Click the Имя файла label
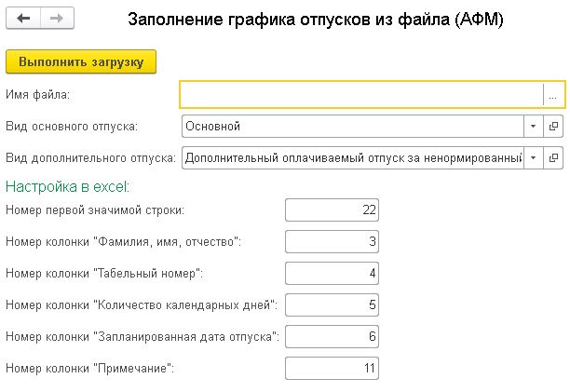 tap(37, 95)
